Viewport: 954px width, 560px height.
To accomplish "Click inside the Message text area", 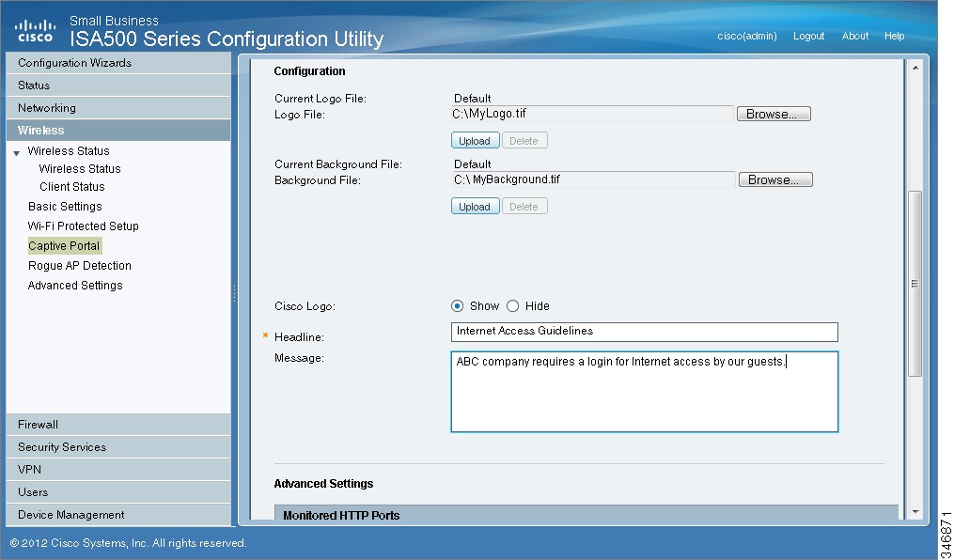I will pos(645,392).
